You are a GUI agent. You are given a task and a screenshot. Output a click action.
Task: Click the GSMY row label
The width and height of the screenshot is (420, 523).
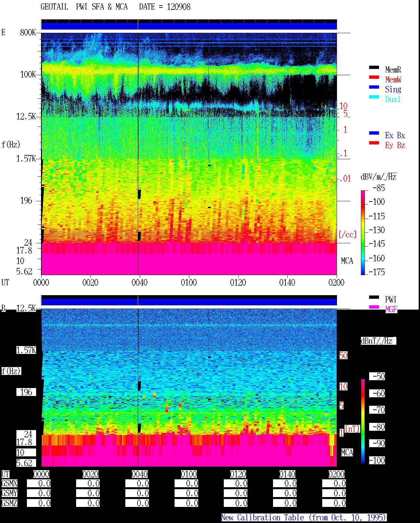point(9,493)
